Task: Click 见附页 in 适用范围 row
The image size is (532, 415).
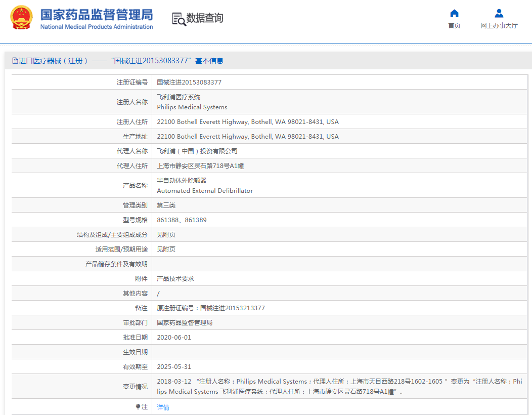Action: pyautogui.click(x=166, y=250)
